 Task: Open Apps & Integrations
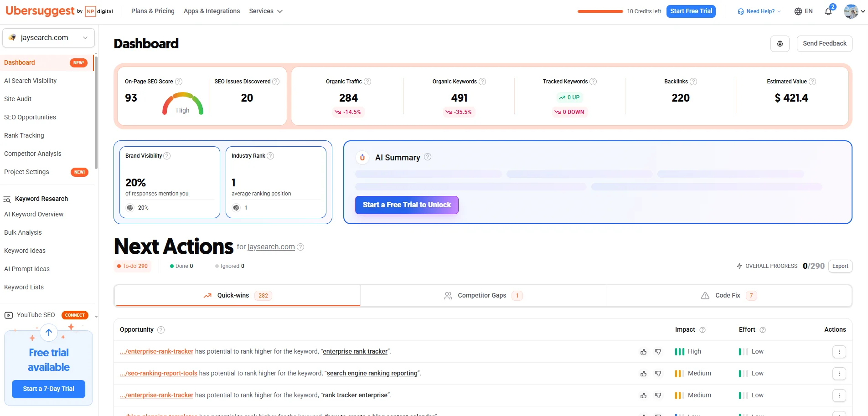pyautogui.click(x=212, y=11)
